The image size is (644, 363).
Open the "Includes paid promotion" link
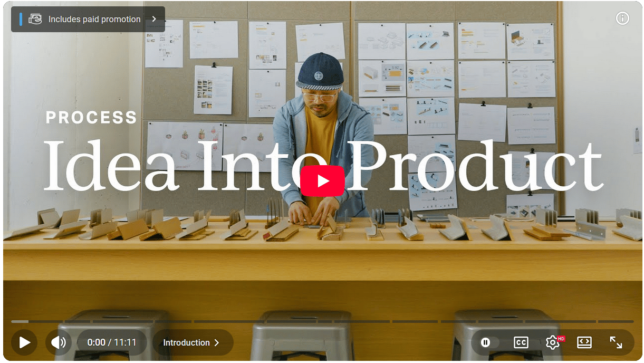pyautogui.click(x=94, y=19)
